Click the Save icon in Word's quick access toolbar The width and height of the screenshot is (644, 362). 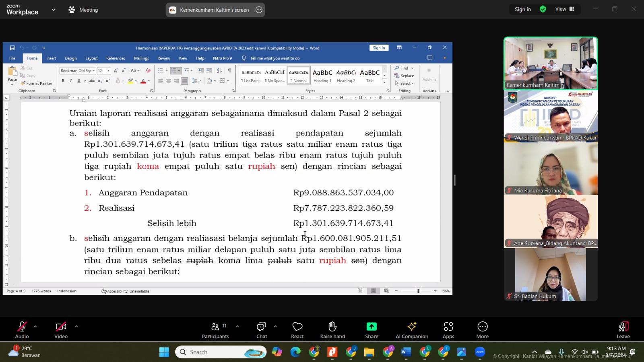point(12,48)
